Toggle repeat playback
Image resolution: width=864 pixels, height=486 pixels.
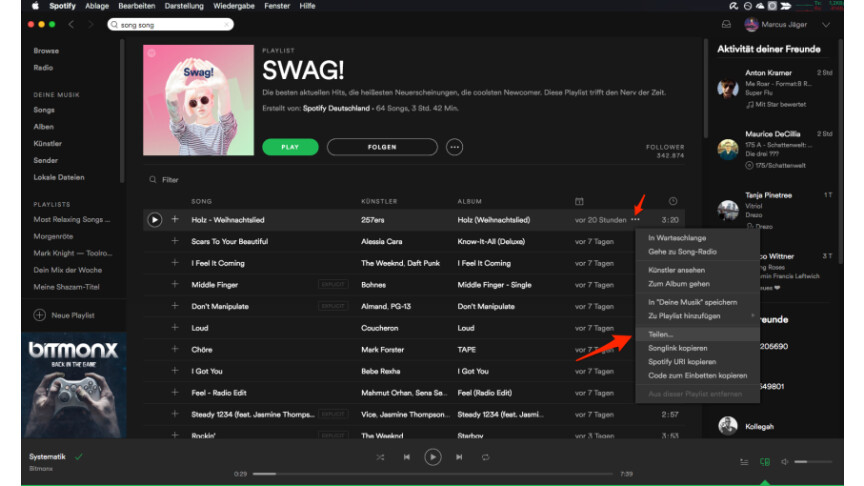click(x=485, y=457)
